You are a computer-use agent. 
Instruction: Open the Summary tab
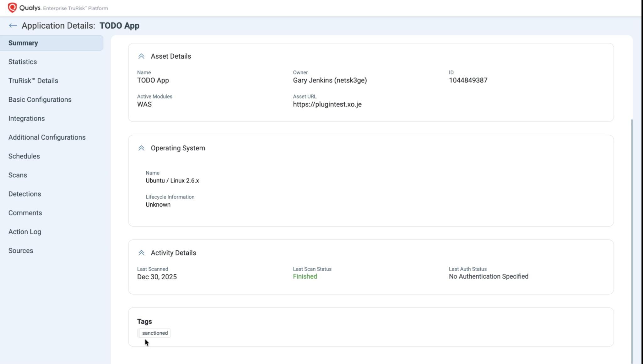pyautogui.click(x=51, y=43)
